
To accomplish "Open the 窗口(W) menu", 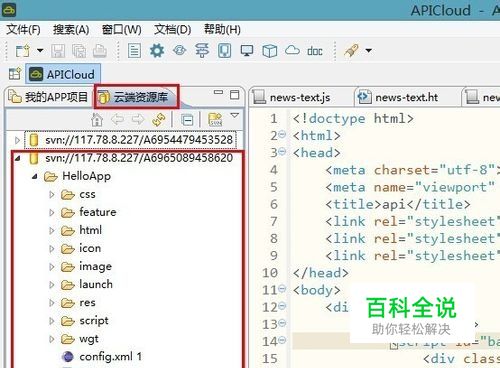I will tap(122, 30).
